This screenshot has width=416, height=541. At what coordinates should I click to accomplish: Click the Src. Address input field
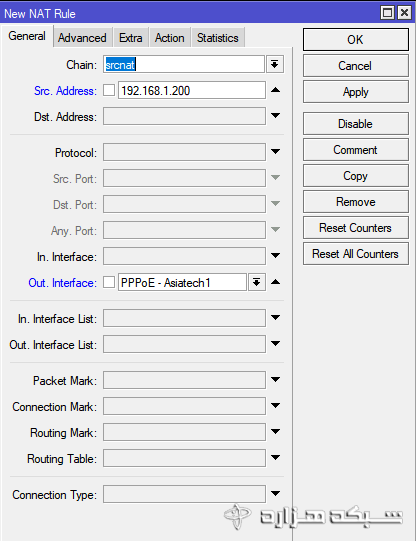click(192, 90)
